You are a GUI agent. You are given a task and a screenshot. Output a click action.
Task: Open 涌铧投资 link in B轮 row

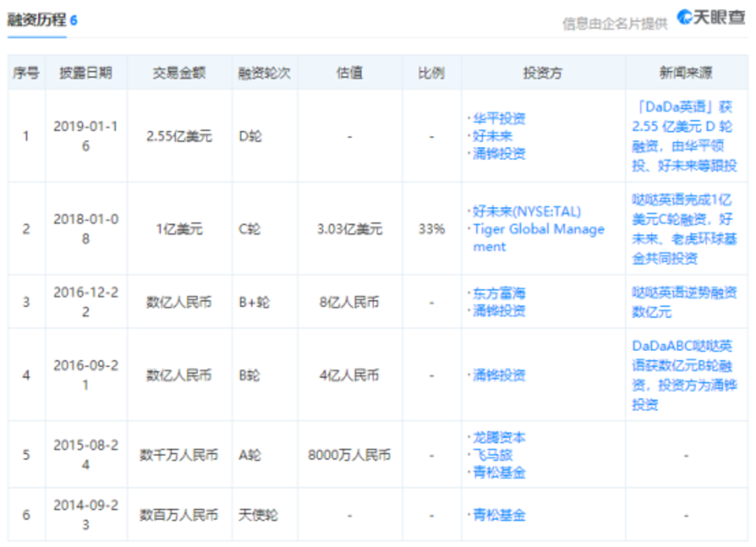click(x=498, y=375)
